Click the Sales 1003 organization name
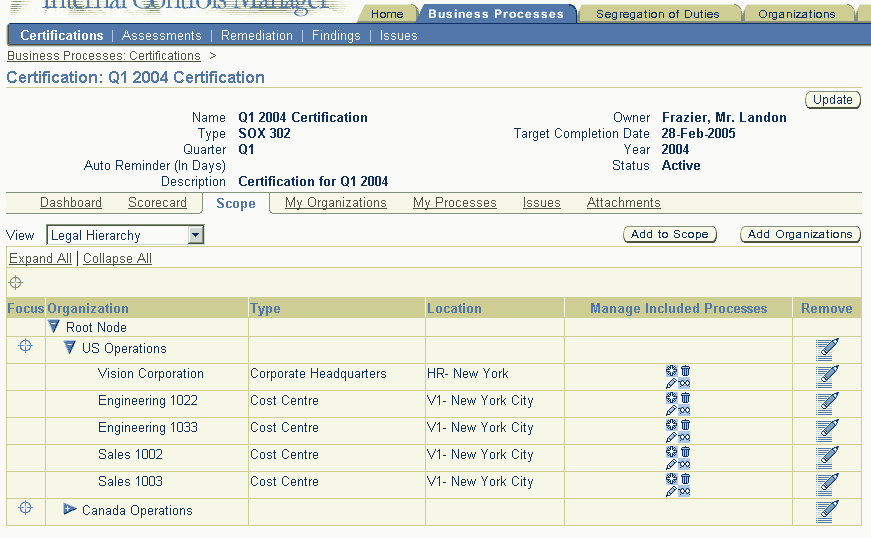871x538 pixels. click(x=131, y=481)
